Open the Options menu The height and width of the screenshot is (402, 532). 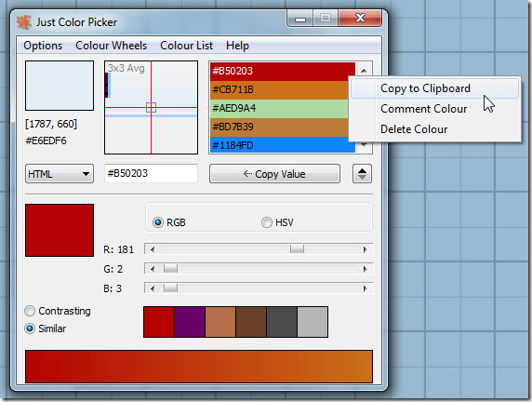[43, 46]
